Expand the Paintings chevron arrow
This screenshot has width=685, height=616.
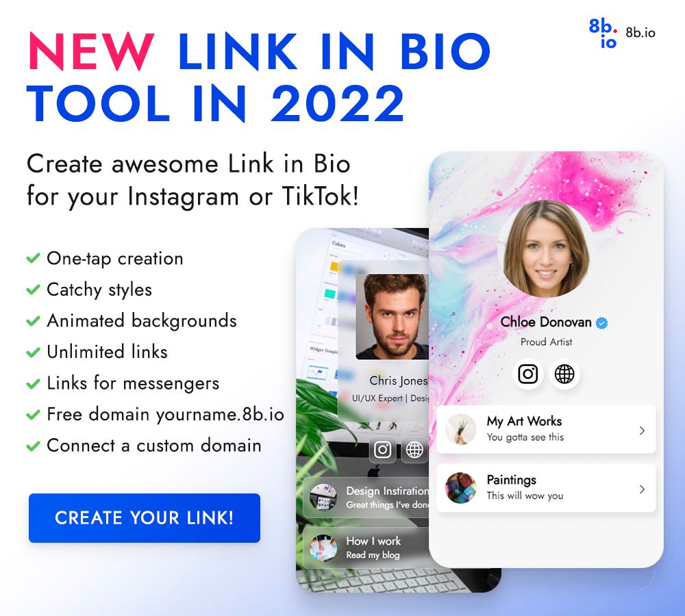coord(642,489)
